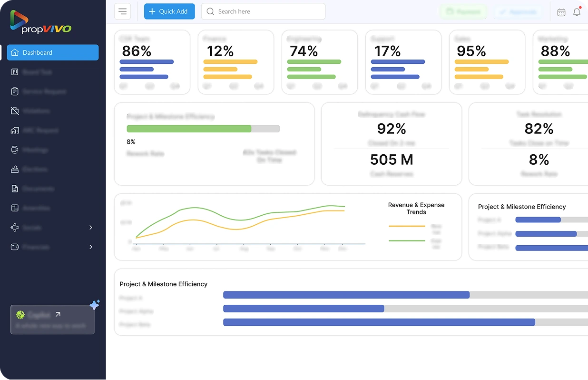Image resolution: width=588 pixels, height=380 pixels.
Task: Check notifications via the bell icon
Action: tap(577, 12)
